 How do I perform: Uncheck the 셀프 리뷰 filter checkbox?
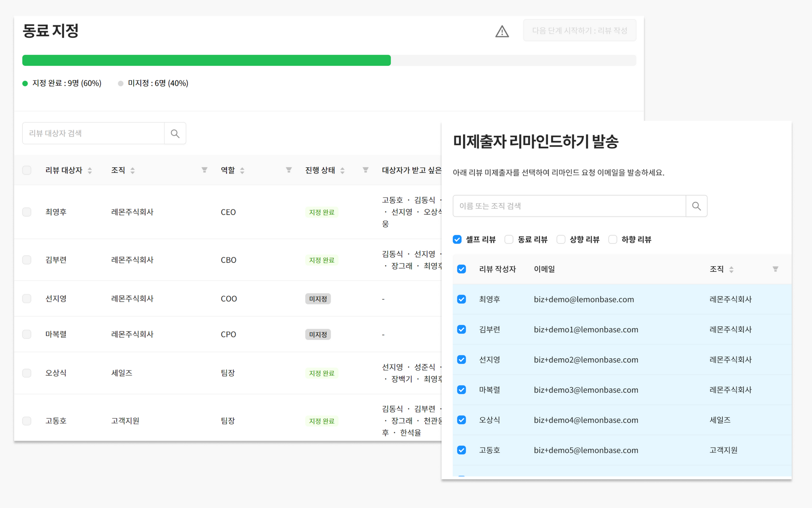click(x=457, y=239)
